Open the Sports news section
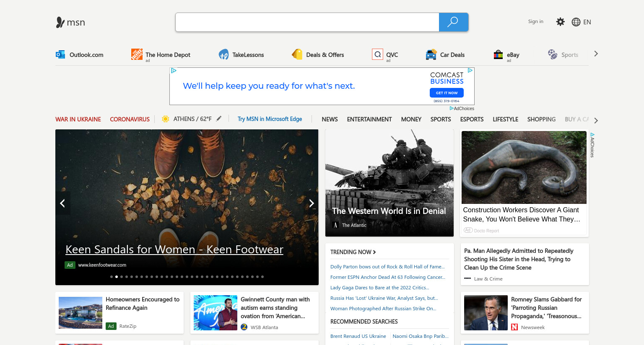 click(441, 119)
